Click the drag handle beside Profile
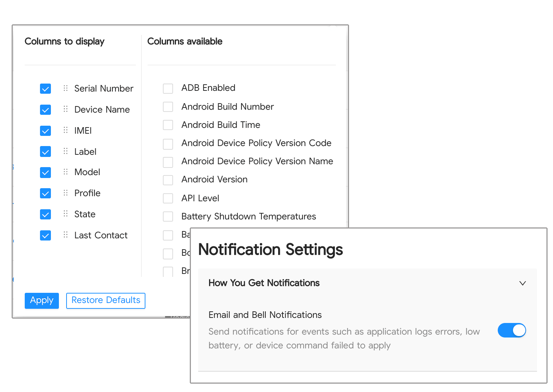553x392 pixels. [65, 193]
